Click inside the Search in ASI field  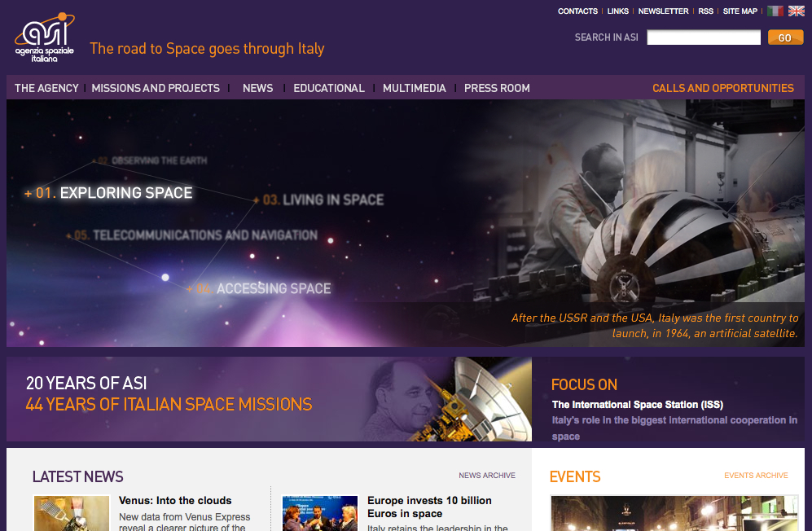pyautogui.click(x=704, y=37)
